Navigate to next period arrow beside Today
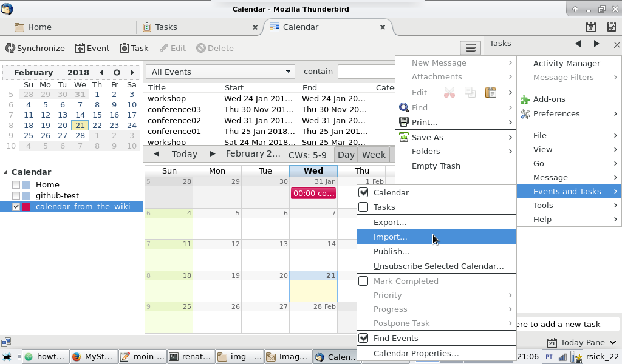Viewport: 622px width, 364px height. 213,153
